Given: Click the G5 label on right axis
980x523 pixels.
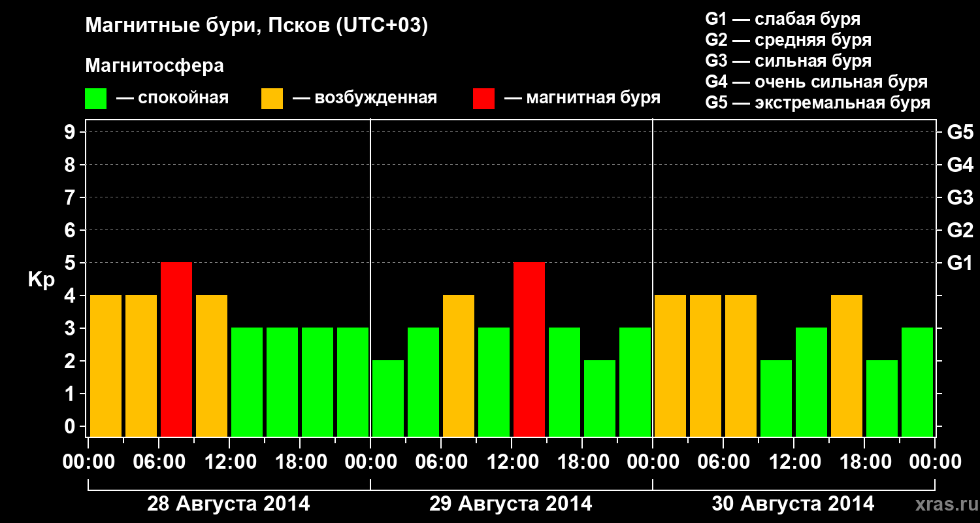Looking at the screenshot, I should click(960, 132).
